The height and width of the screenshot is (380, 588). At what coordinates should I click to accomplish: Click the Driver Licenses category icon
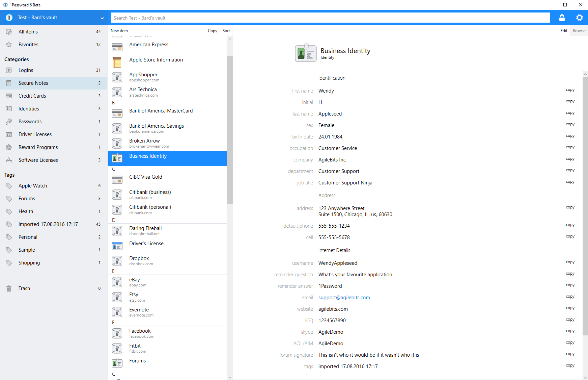tap(9, 134)
